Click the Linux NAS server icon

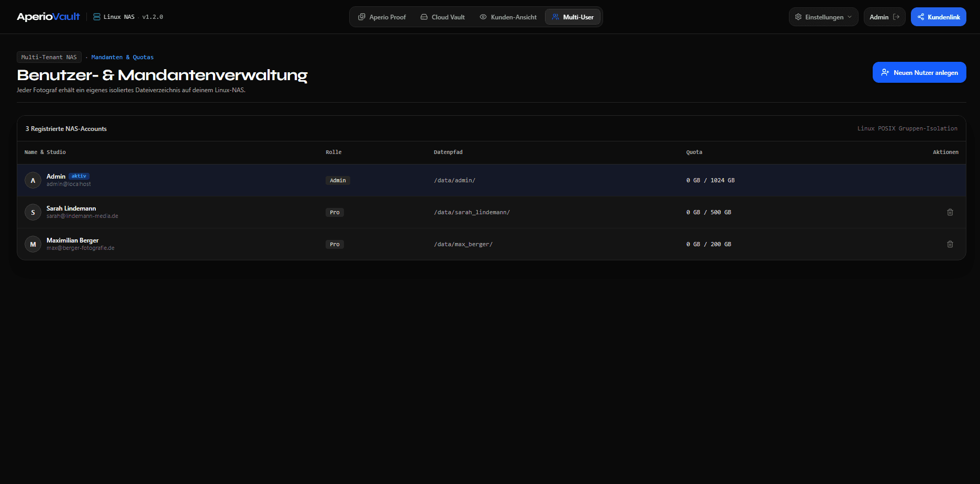pyautogui.click(x=97, y=17)
